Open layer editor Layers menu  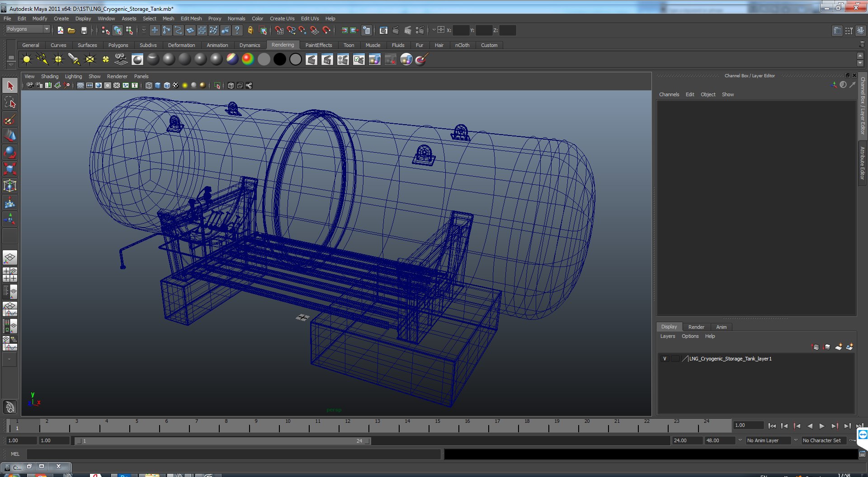667,336
